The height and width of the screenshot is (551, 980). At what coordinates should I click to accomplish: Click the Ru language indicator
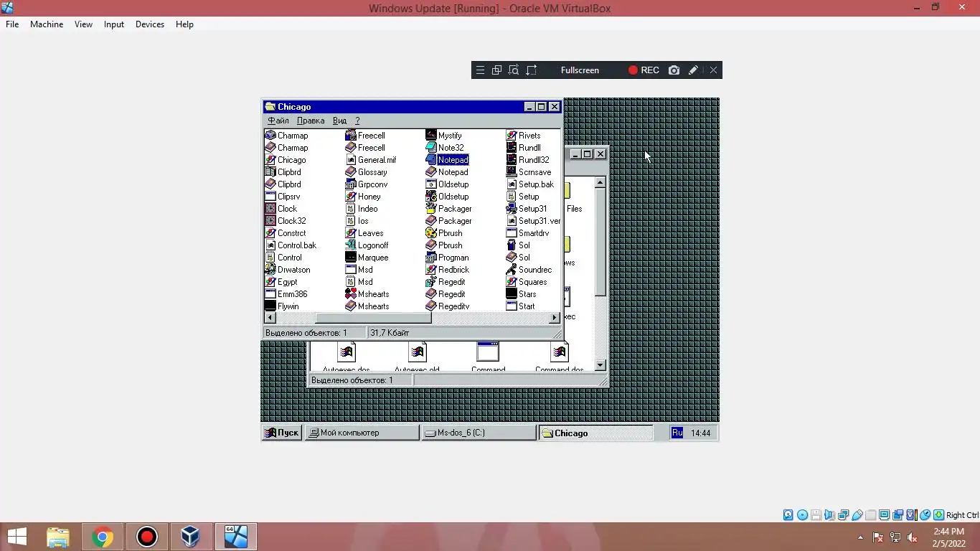(677, 433)
